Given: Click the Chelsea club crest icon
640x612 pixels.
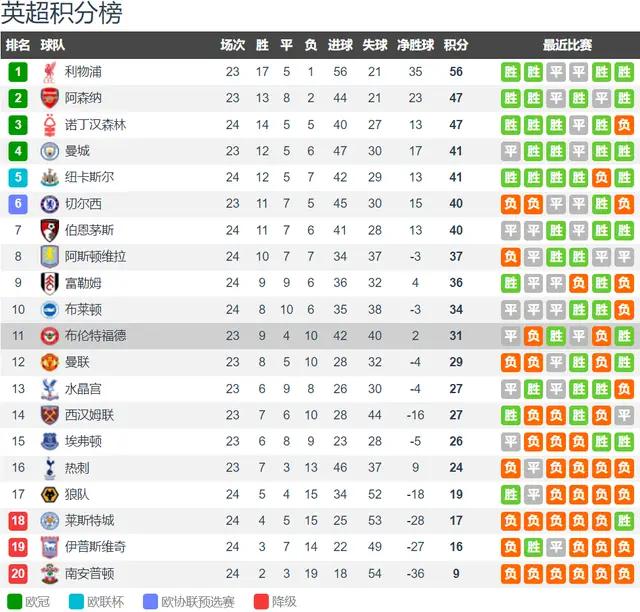Looking at the screenshot, I should pos(48,204).
